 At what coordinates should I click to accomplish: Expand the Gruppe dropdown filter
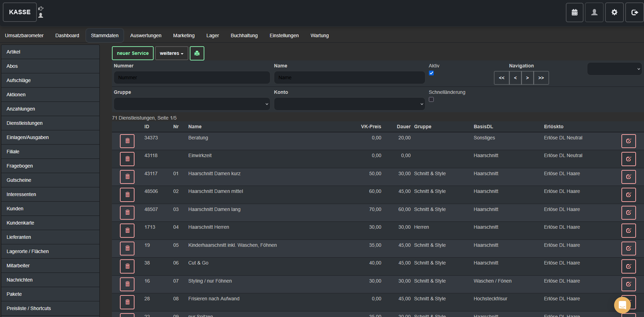click(x=192, y=104)
